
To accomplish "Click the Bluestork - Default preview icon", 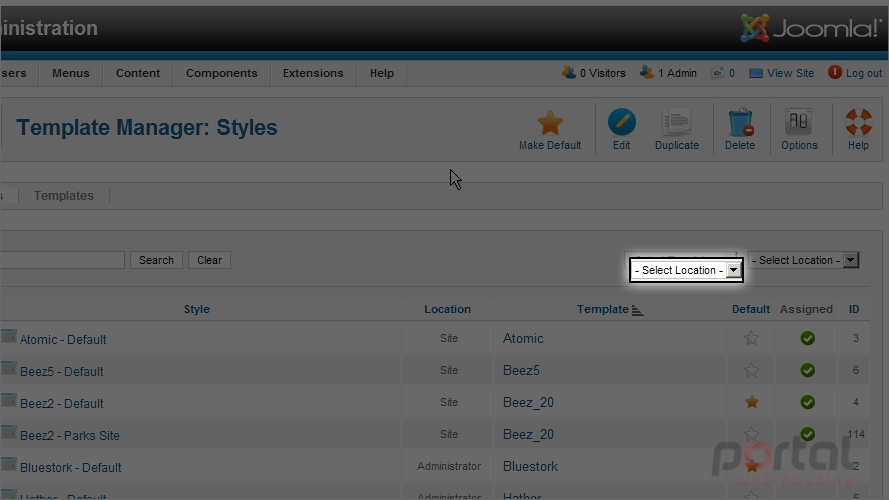I will coord(9,465).
